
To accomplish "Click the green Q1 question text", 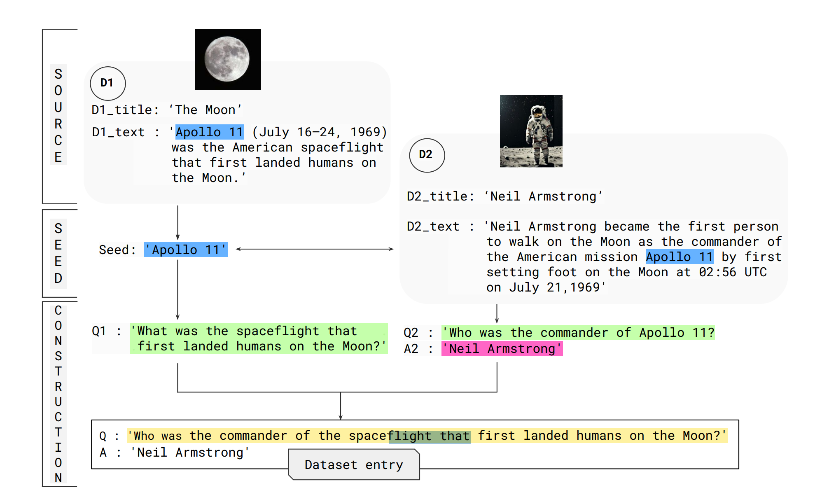I will point(259,338).
